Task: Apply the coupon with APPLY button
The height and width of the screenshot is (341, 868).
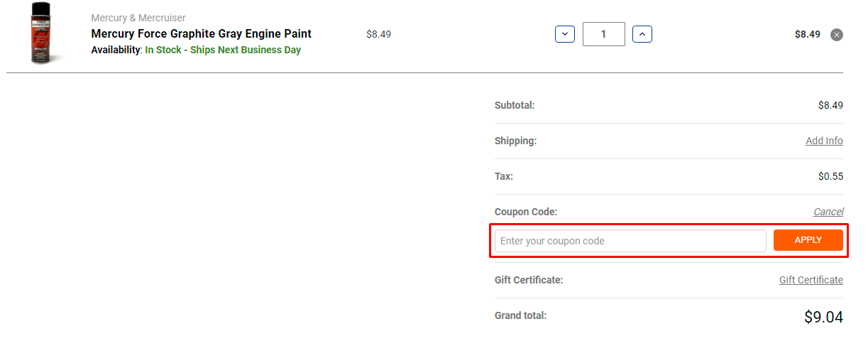Action: (x=808, y=240)
